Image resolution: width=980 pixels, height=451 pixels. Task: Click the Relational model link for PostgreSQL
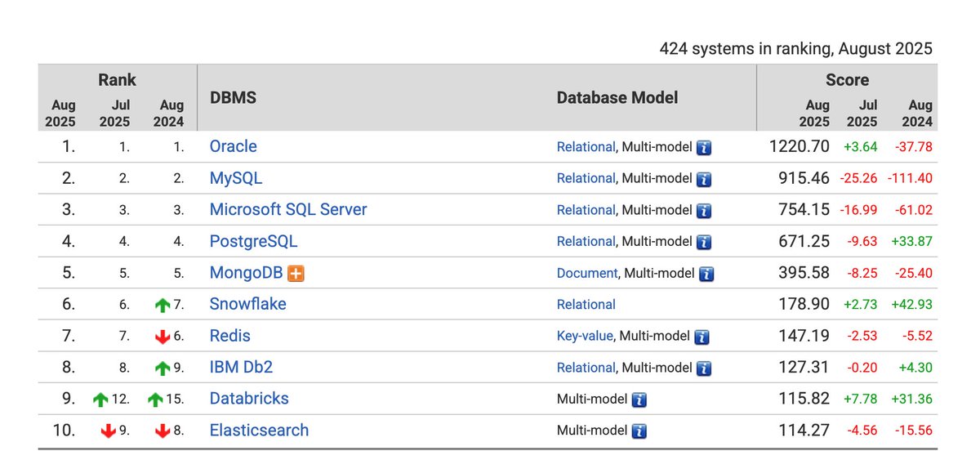point(586,242)
